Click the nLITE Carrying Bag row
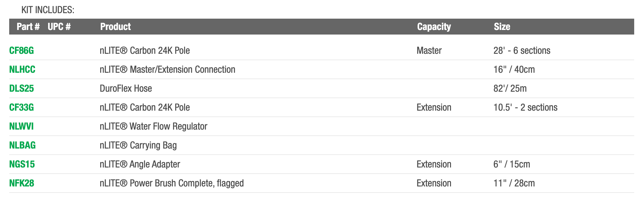 tap(138, 145)
